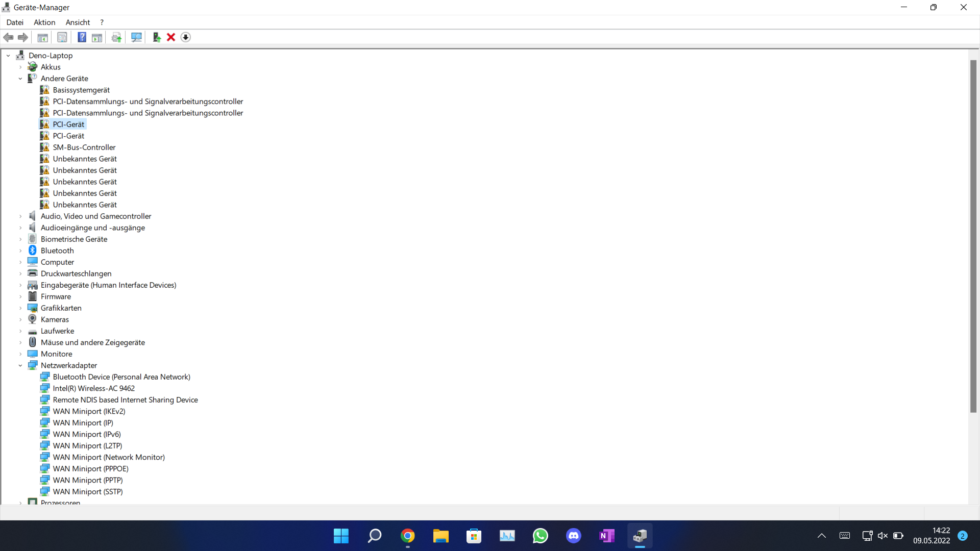Expand Audio, Video und Gamecontroller
This screenshot has width=980, height=551.
click(20, 216)
